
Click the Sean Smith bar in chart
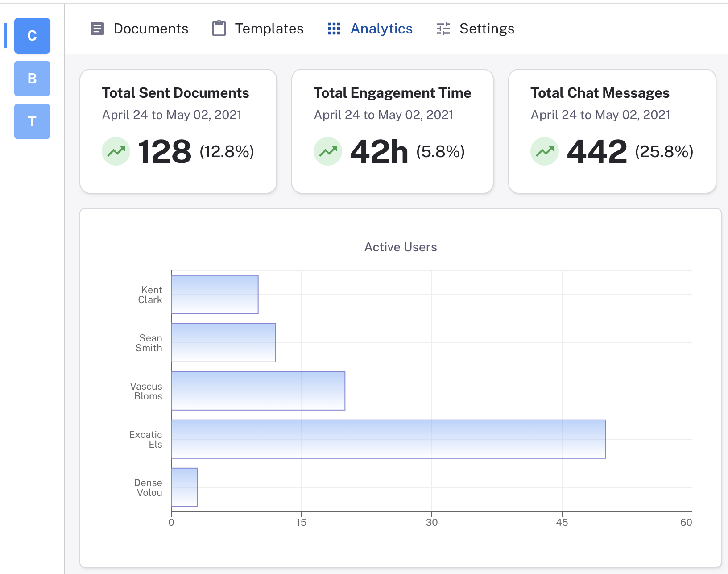[223, 343]
